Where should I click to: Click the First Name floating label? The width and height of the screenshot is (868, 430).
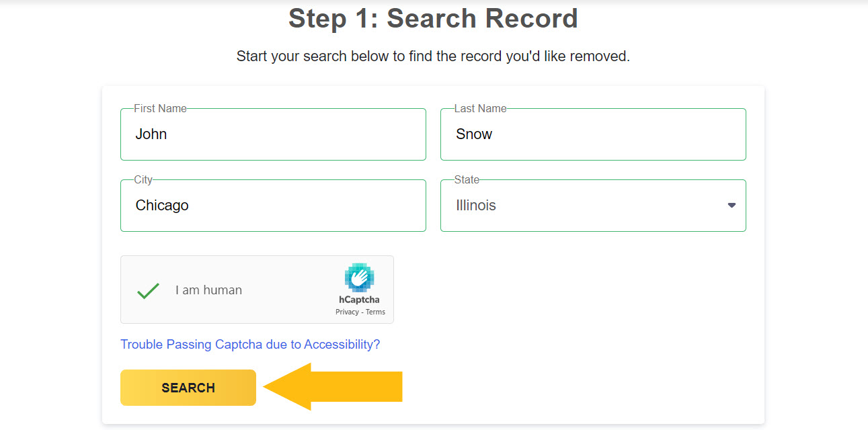tap(160, 108)
